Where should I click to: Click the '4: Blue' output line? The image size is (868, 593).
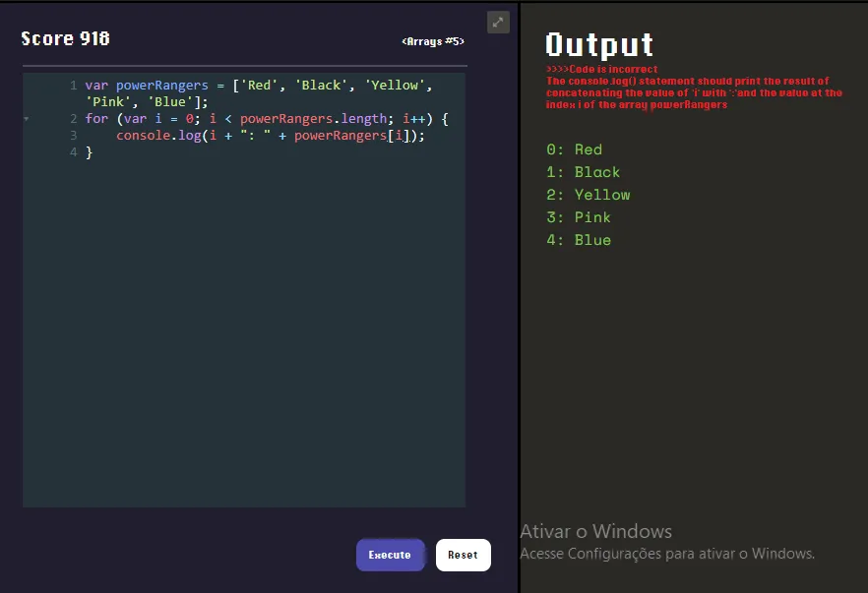(x=579, y=240)
